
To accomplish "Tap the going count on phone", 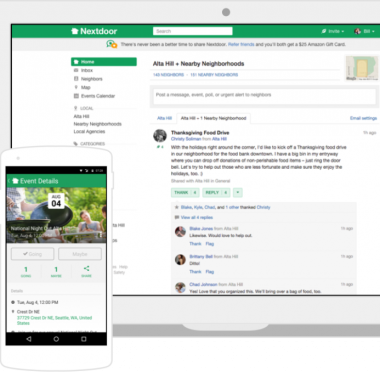I will coord(26,272).
